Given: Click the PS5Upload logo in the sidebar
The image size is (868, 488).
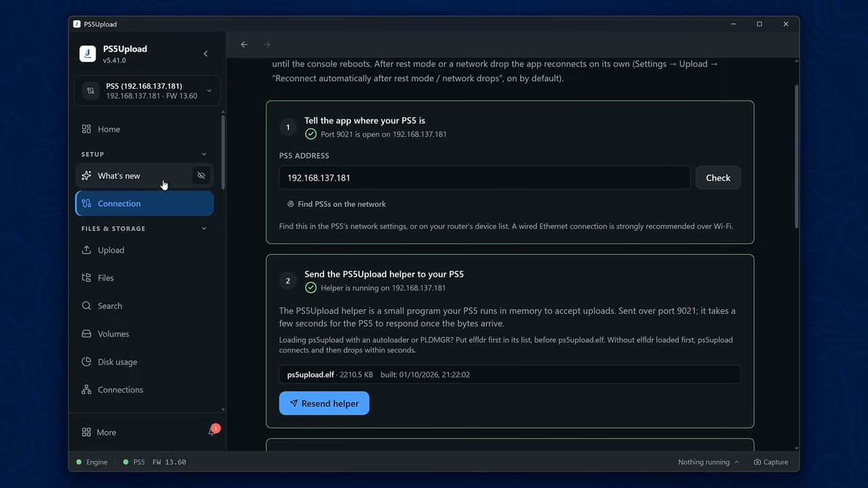Looking at the screenshot, I should tap(87, 54).
